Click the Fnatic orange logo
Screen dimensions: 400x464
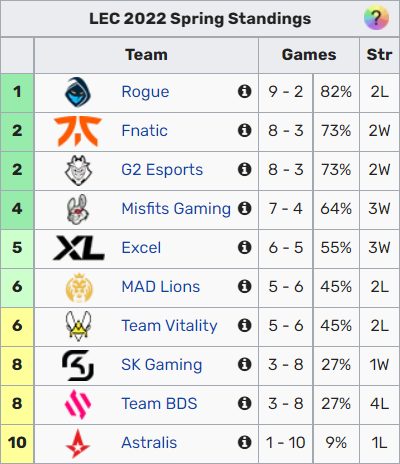click(x=78, y=131)
